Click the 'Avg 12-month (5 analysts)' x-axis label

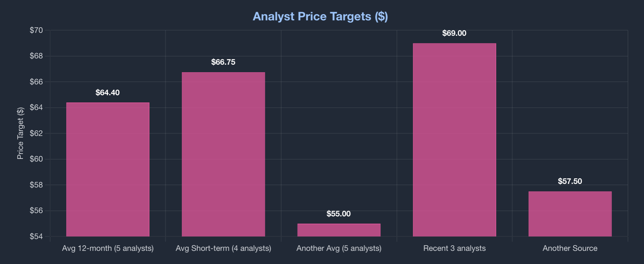pyautogui.click(x=108, y=248)
